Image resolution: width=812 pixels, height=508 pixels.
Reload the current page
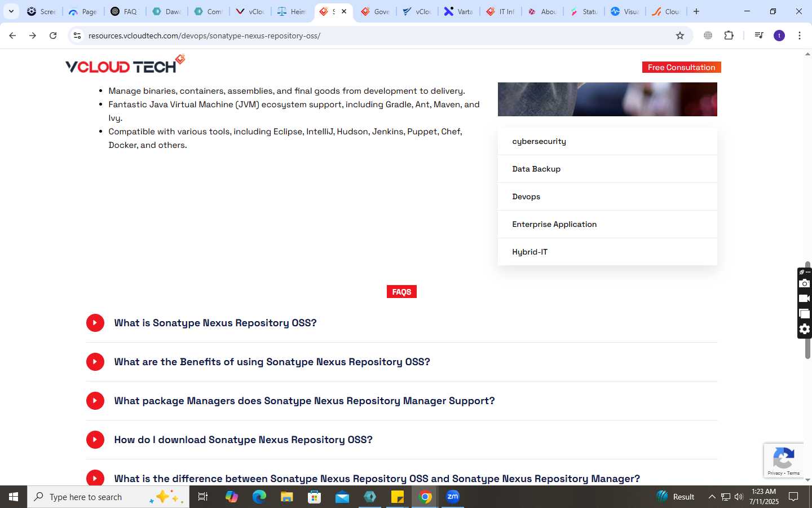click(x=53, y=36)
